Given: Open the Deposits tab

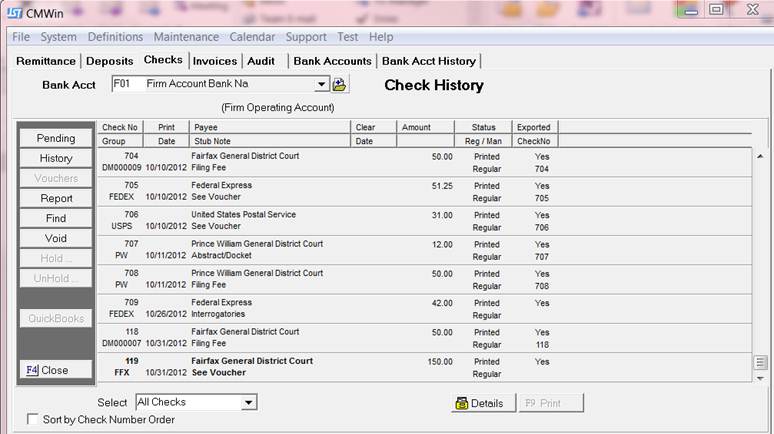Looking at the screenshot, I should 109,61.
